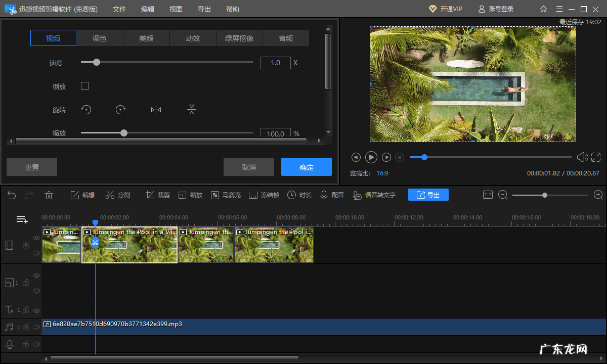Open the add track menu icon
The width and height of the screenshot is (607, 364).
22,219
